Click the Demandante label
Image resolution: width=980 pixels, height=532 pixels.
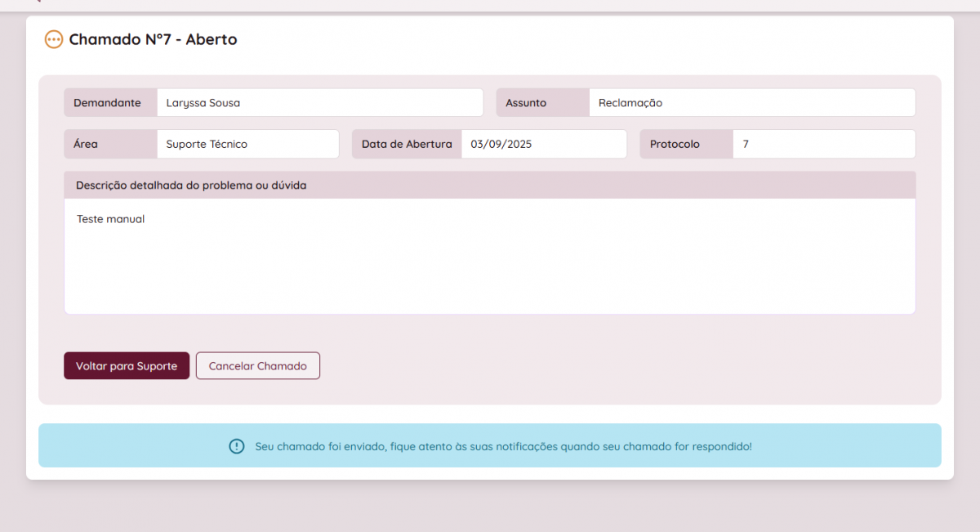pos(107,103)
